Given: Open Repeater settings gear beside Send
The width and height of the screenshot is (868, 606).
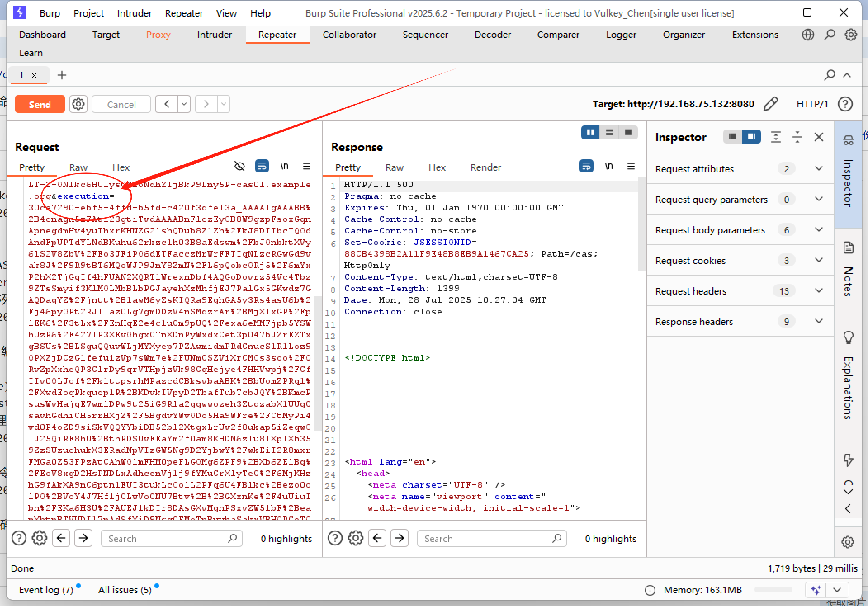Looking at the screenshot, I should click(x=78, y=104).
